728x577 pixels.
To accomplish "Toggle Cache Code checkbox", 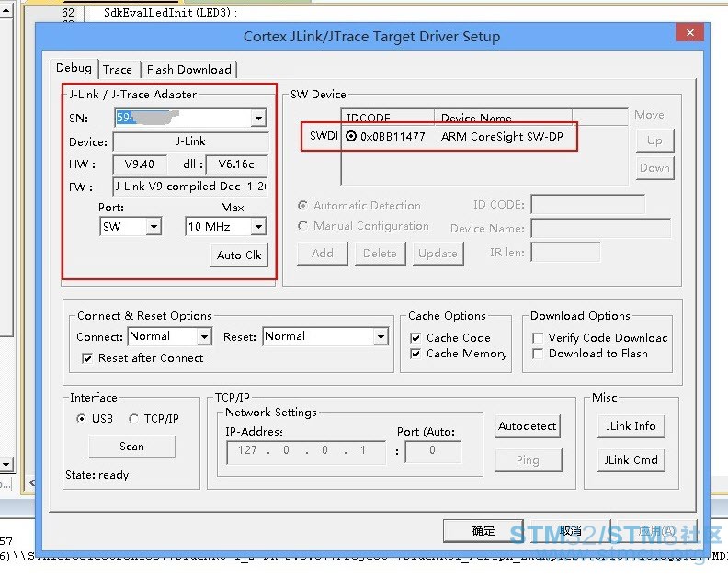I will pyautogui.click(x=415, y=337).
